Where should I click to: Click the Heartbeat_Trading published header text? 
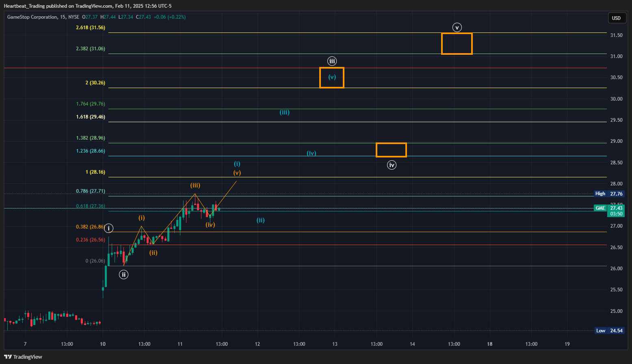tap(88, 6)
